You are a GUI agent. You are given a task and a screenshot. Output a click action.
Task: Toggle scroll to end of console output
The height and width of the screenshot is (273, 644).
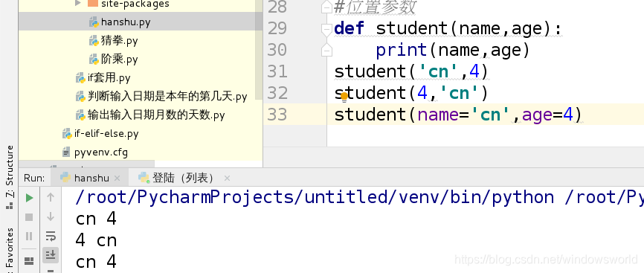coord(51,255)
